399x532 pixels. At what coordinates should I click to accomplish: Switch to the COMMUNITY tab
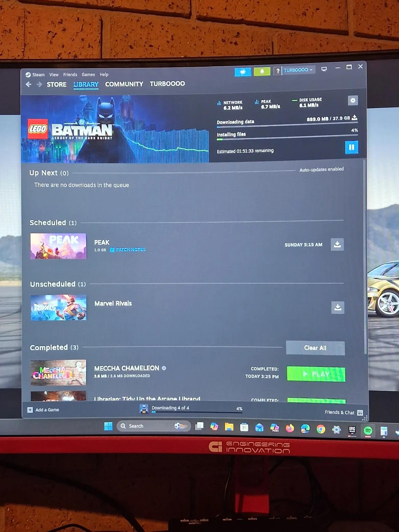pos(124,84)
